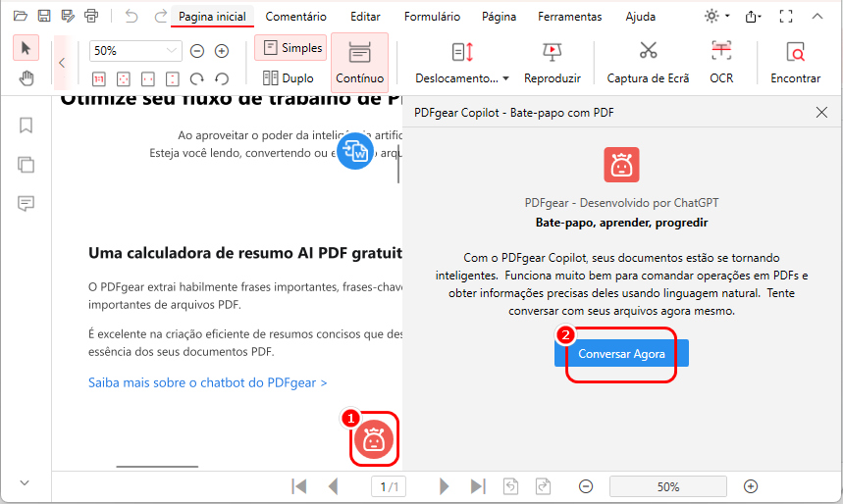Open the share export dropdown

754,17
